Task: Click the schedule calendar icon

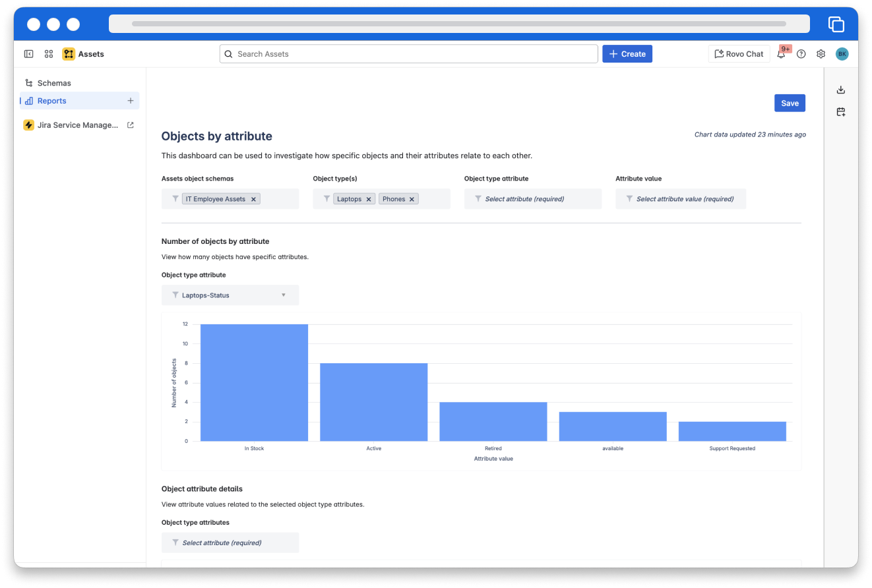Action: pos(841,112)
